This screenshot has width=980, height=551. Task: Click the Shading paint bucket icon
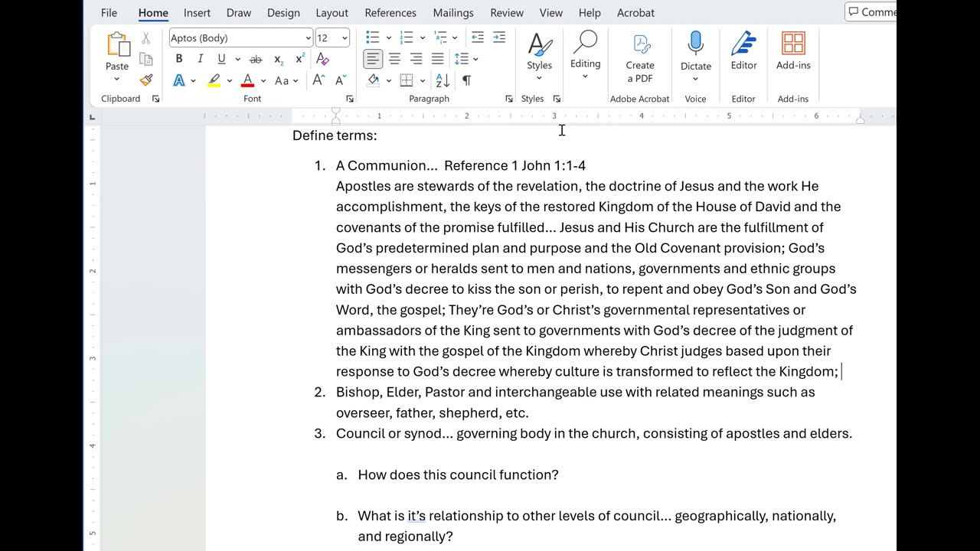click(374, 80)
